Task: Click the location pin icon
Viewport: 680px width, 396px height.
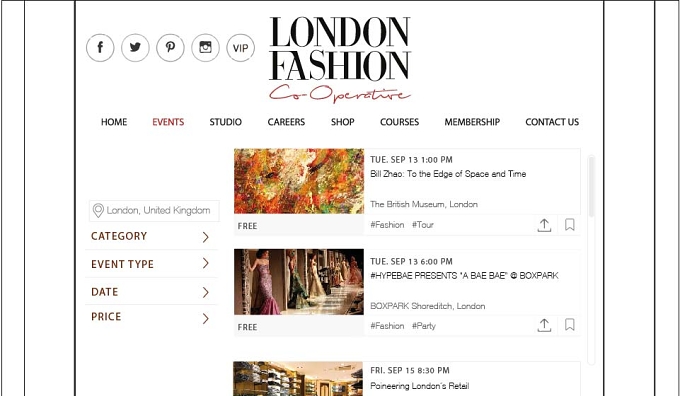Action: pos(98,211)
